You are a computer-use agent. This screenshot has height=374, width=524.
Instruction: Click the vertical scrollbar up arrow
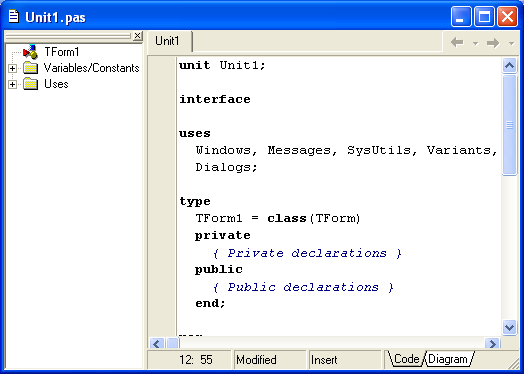click(509, 65)
